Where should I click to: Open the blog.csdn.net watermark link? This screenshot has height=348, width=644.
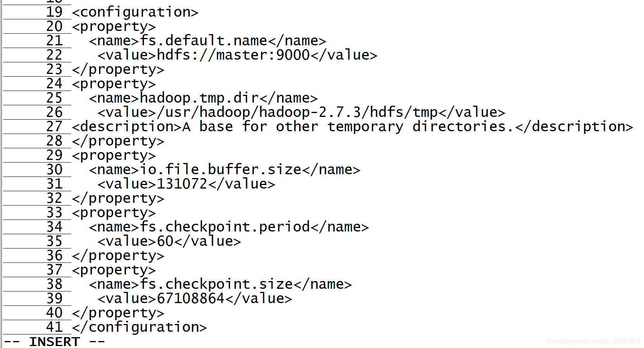click(593, 341)
